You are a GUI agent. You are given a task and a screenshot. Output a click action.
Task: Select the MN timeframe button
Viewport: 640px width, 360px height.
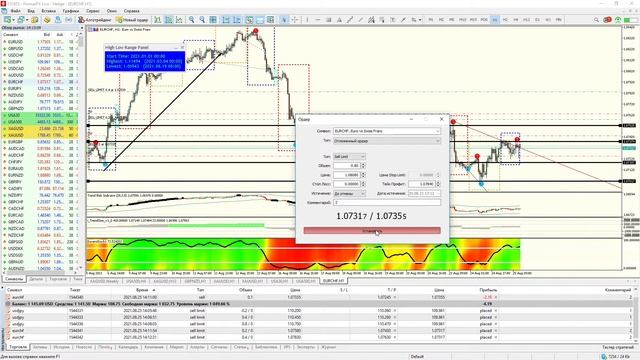click(558, 20)
